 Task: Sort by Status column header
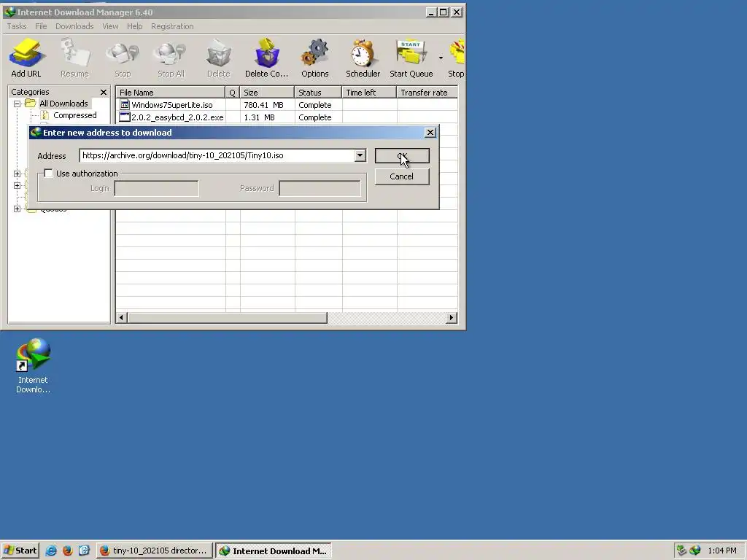[318, 93]
